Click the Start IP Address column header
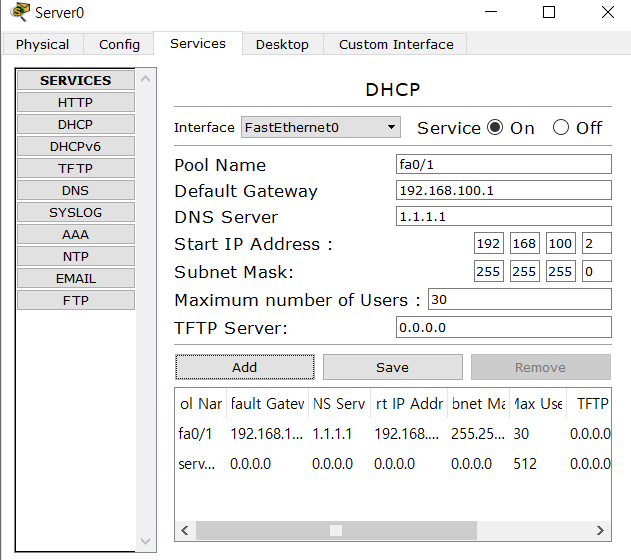Viewport: 631px width, 560px height. point(409,404)
